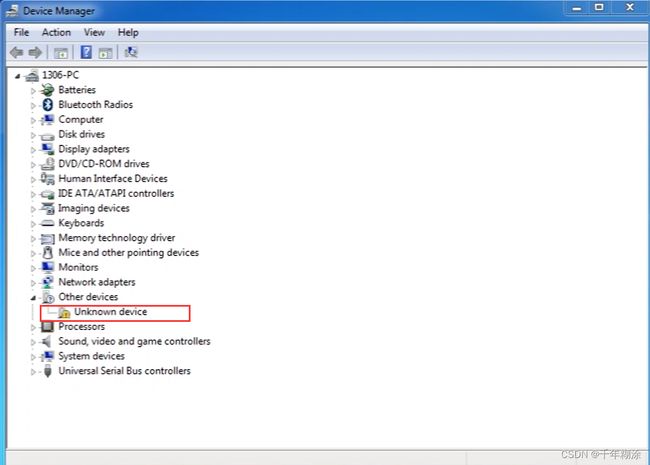This screenshot has width=650, height=465.
Task: Click the Bluetooth Radios icon
Action: [48, 104]
